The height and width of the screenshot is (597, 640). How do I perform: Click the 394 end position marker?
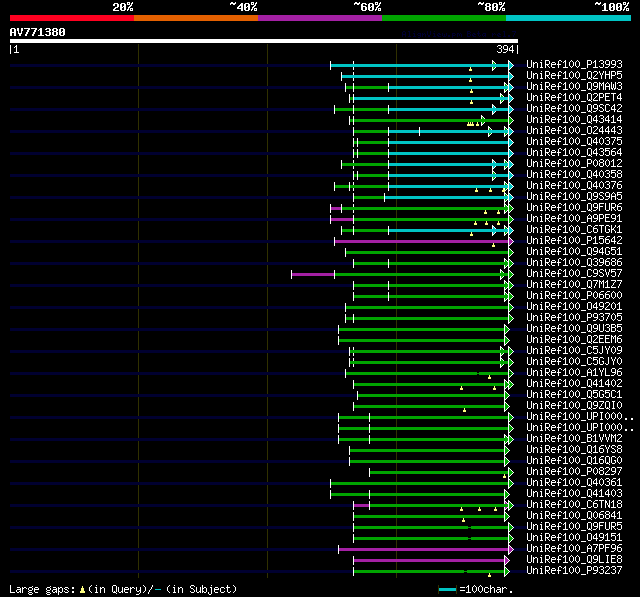(507, 49)
